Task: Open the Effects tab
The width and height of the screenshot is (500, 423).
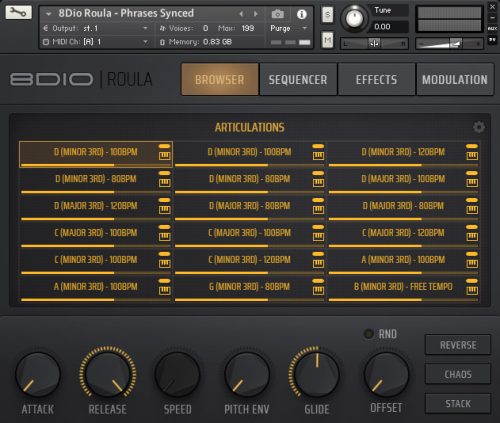Action: click(376, 80)
